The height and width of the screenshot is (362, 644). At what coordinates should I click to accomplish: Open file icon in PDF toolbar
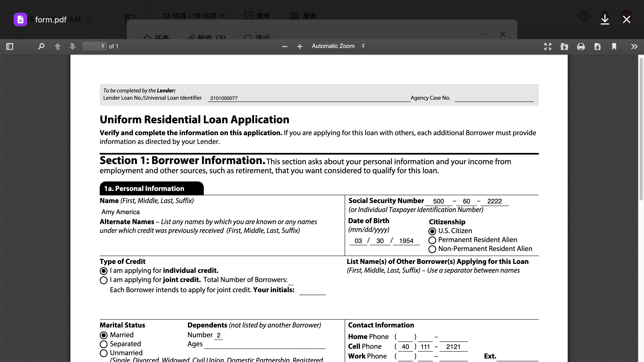coord(564,46)
